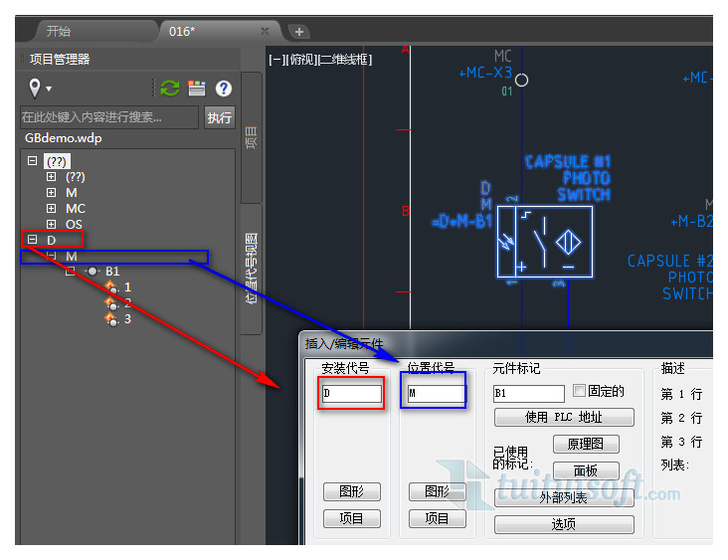Click the green refresh icon in project manager
Image resolution: width=728 pixels, height=560 pixels.
[170, 89]
